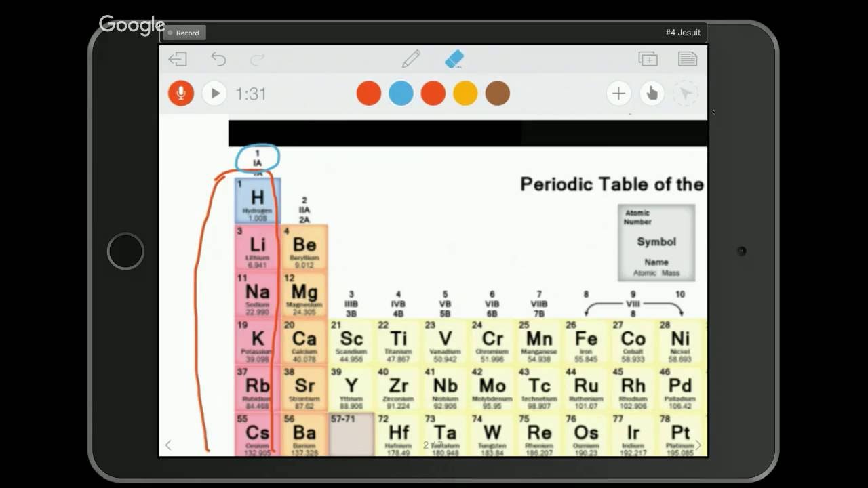Tap the 1:31 recording time
This screenshot has width=868, height=488.
[x=251, y=94]
